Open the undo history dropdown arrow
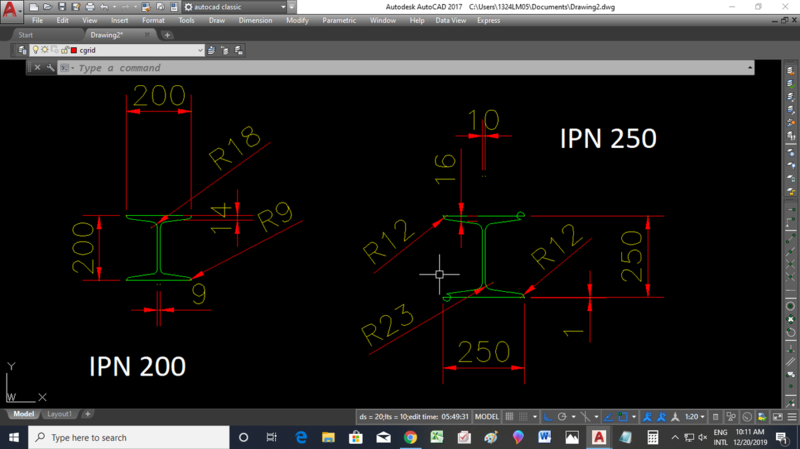Image resolution: width=800 pixels, height=449 pixels. [x=114, y=7]
